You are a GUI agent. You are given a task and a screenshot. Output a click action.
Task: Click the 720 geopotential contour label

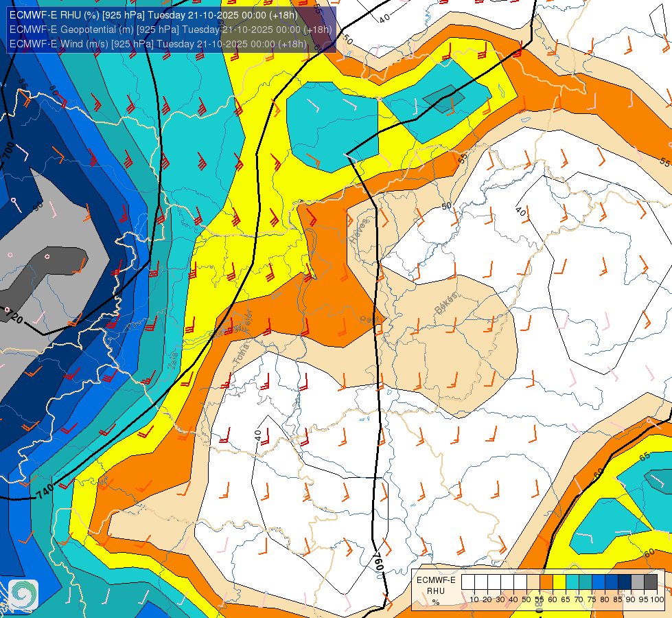coord(14,317)
